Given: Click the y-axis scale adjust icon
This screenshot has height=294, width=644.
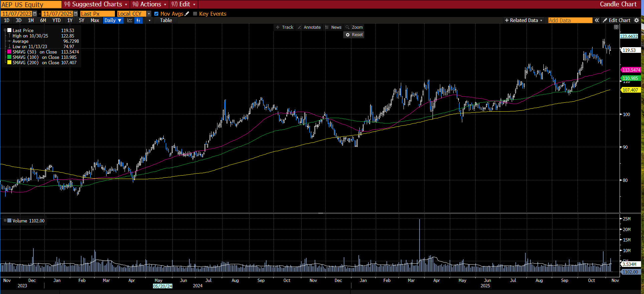Looking at the screenshot, I should click(616, 27).
